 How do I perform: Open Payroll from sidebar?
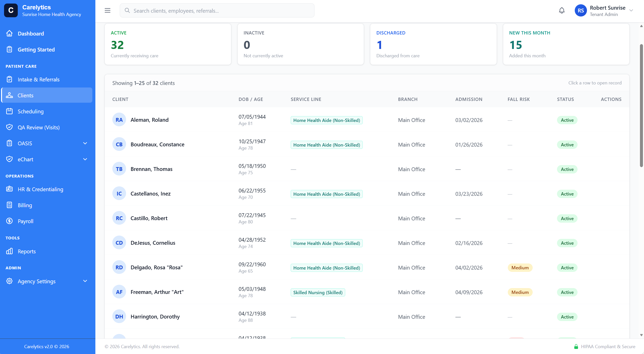click(x=47, y=221)
